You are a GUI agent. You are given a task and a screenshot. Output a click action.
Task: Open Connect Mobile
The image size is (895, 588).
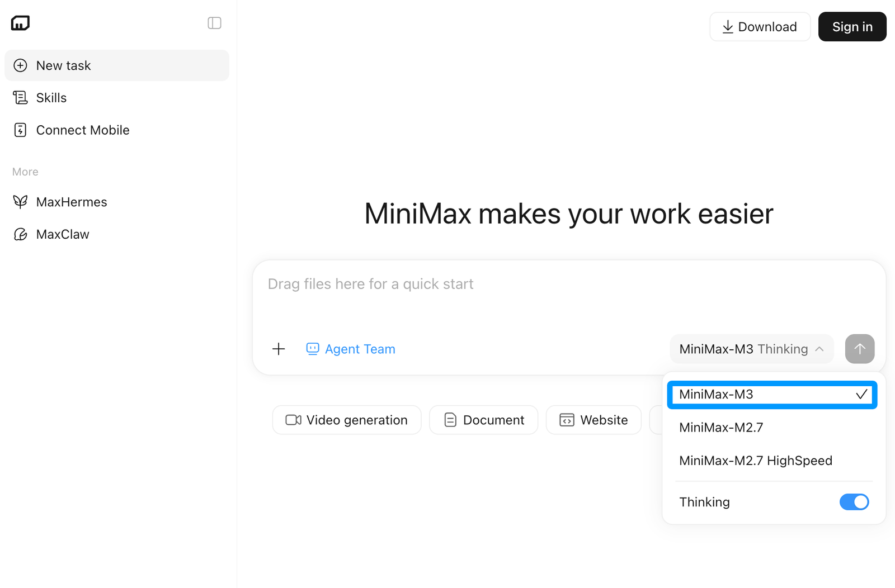point(117,130)
